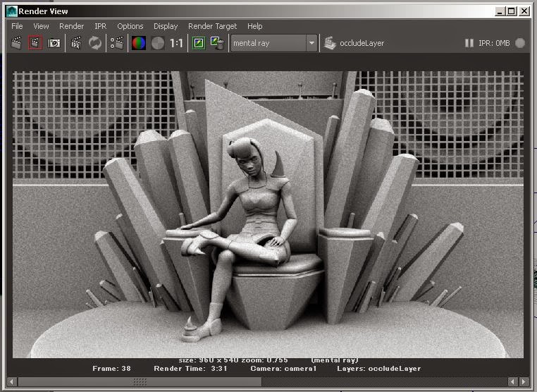Close the Render View window
Viewport: 537px width, 392px height.
[x=524, y=11]
